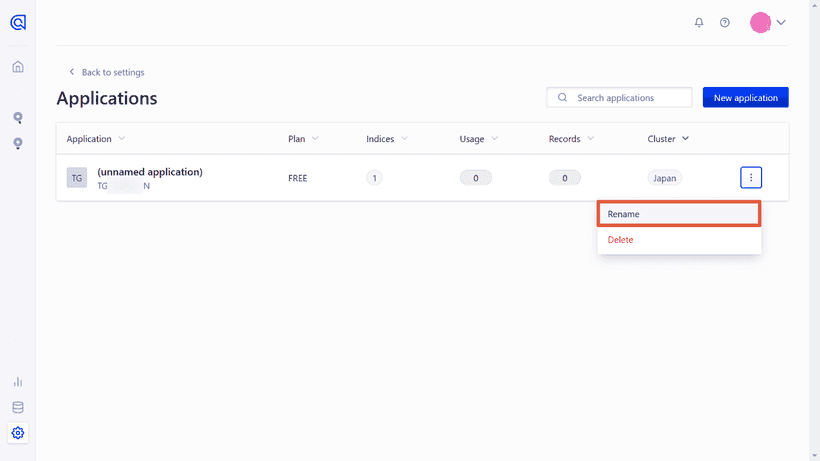Open the Settings gear icon in sidebar
The width and height of the screenshot is (820, 461).
18,433
